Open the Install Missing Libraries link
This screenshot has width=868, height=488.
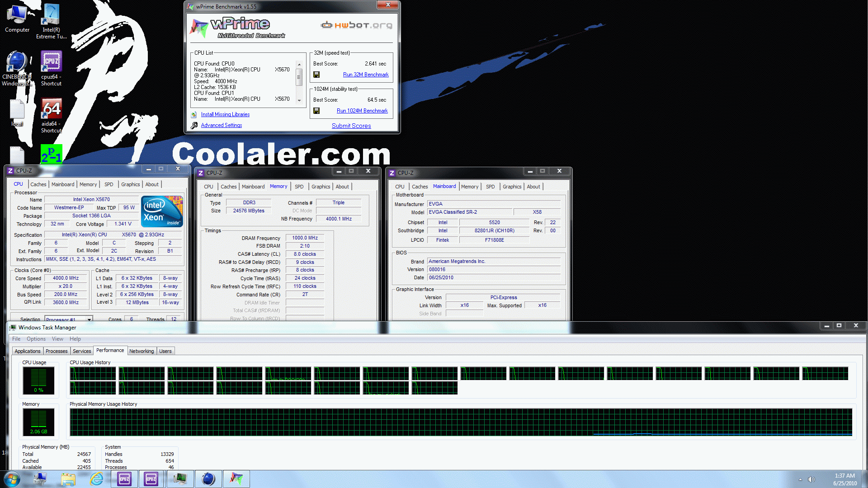225,115
